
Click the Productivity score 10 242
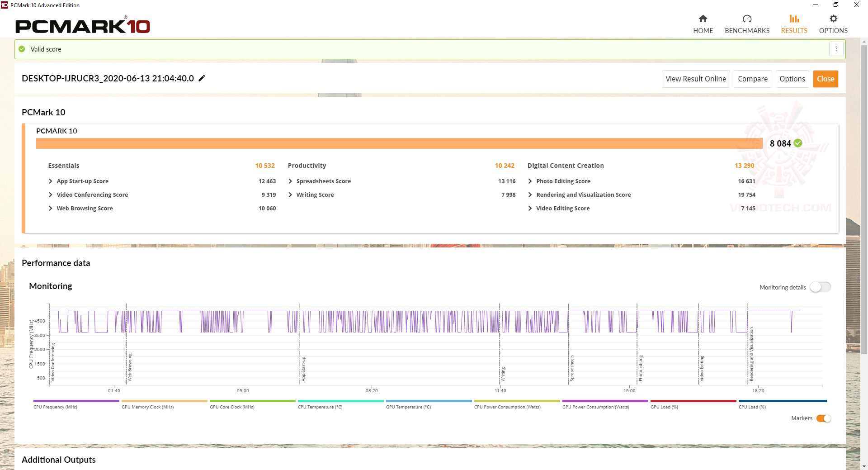tap(505, 166)
